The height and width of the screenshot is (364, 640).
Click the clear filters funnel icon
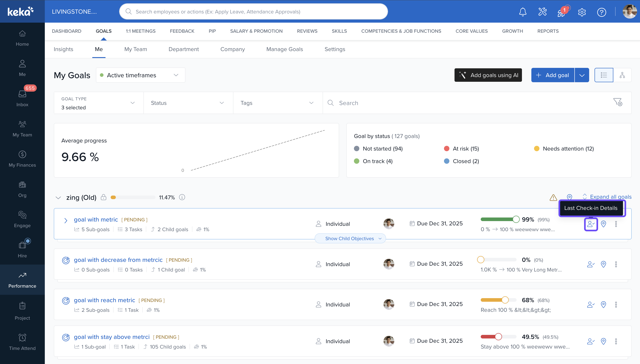(x=618, y=102)
